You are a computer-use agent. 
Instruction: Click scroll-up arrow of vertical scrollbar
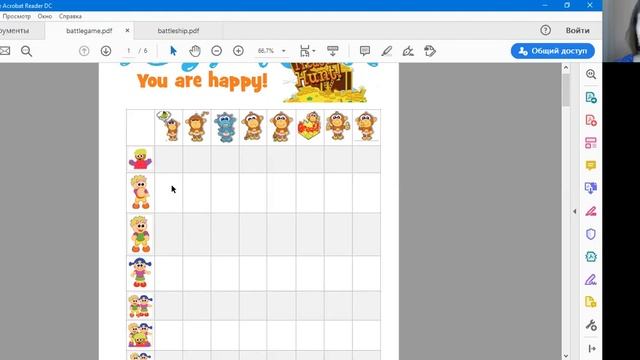click(566, 68)
